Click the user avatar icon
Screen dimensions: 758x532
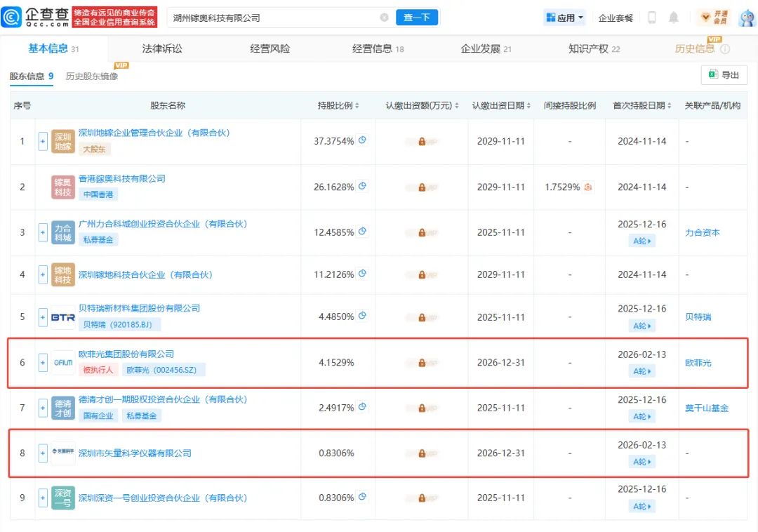pos(747,18)
